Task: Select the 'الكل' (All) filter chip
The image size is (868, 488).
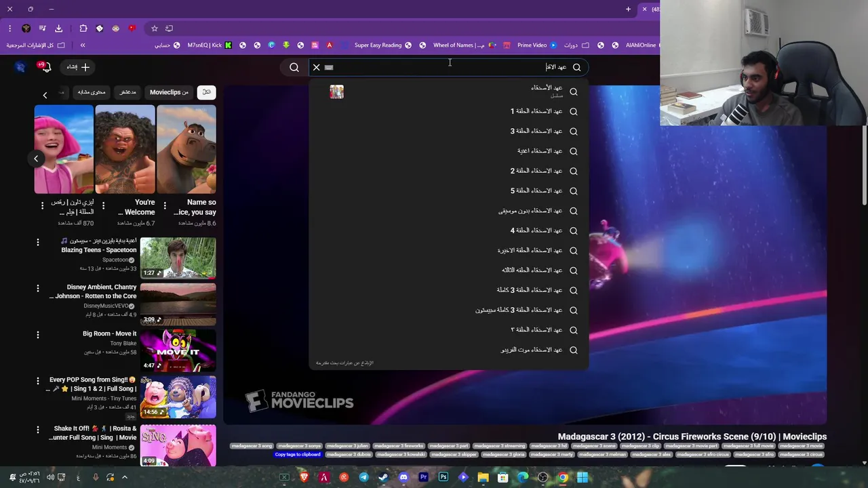Action: pyautogui.click(x=207, y=92)
